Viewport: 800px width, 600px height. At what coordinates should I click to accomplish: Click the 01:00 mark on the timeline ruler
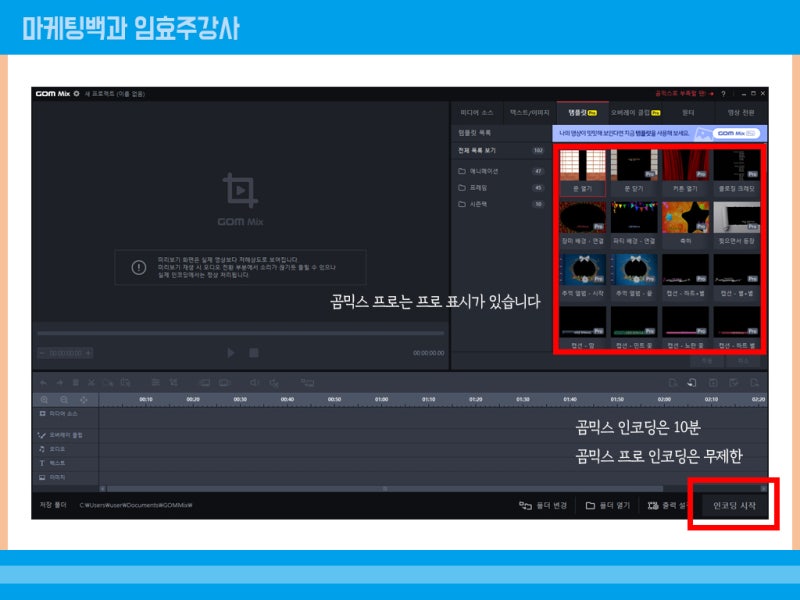click(x=382, y=399)
